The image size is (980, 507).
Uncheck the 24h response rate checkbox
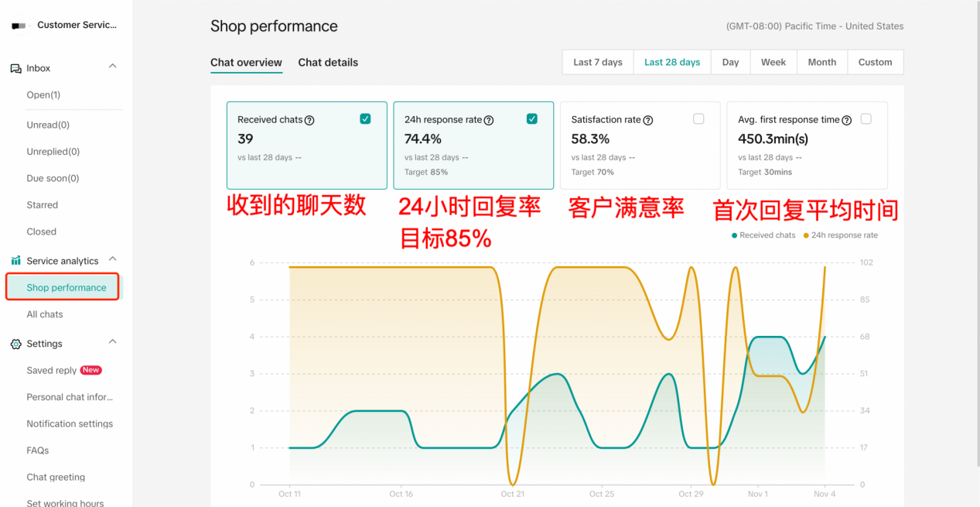[532, 119]
